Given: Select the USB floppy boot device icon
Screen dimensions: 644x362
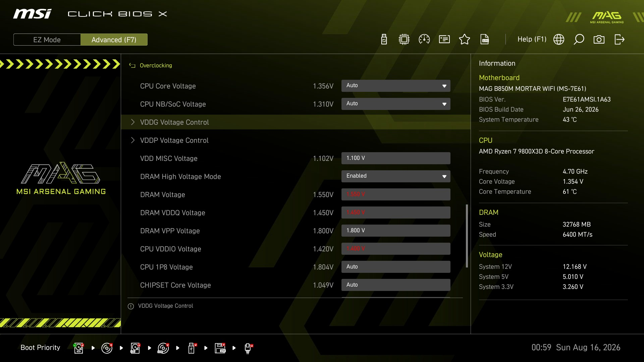Looking at the screenshot, I should pyautogui.click(x=220, y=348).
